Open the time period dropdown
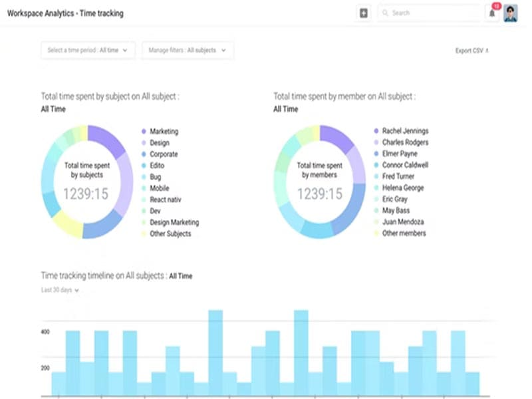This screenshot has height=399, width=532. click(x=88, y=51)
